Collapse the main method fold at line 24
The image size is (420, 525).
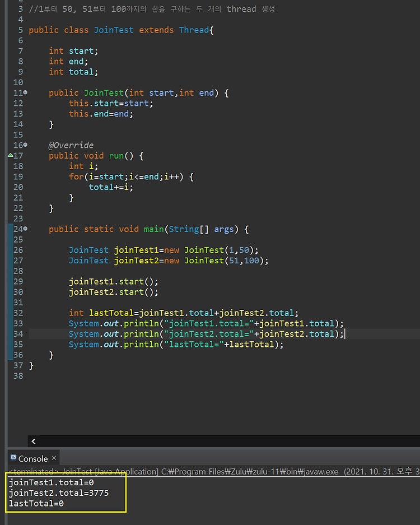pyautogui.click(x=25, y=229)
